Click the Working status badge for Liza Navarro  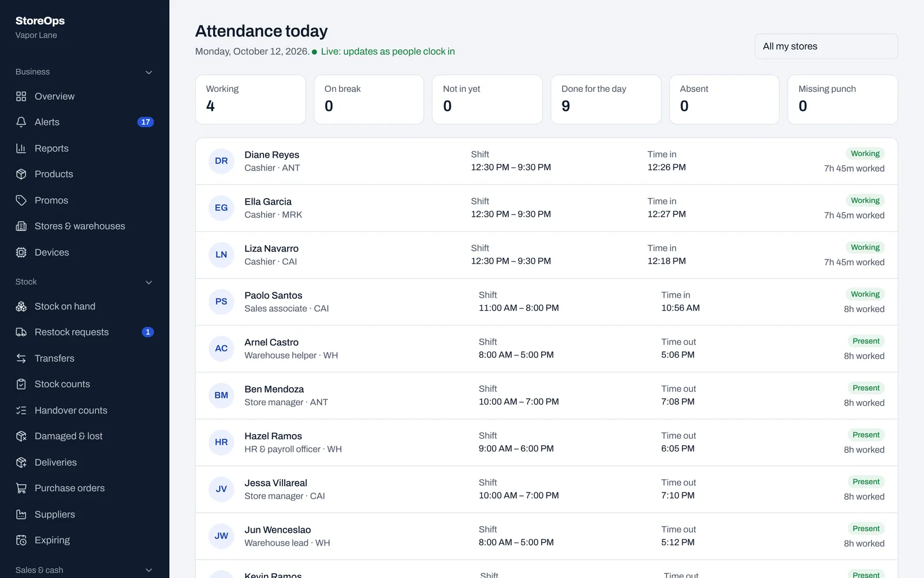[865, 247]
